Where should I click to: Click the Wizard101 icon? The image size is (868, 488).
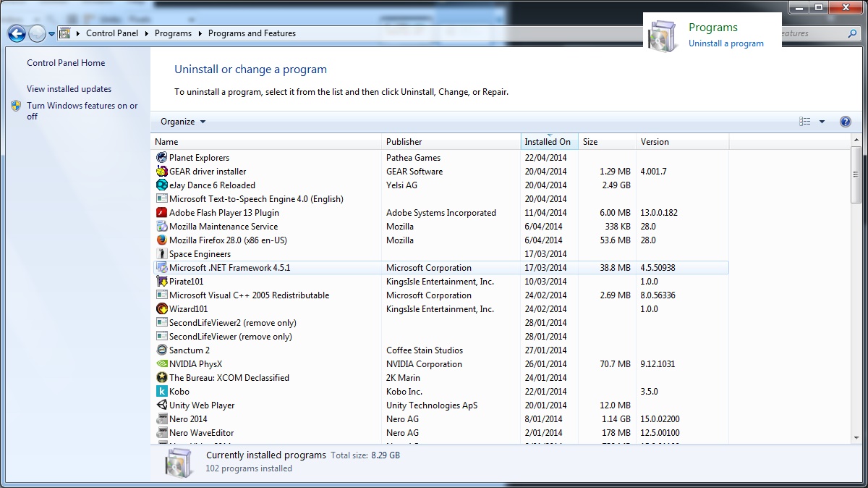pos(162,309)
